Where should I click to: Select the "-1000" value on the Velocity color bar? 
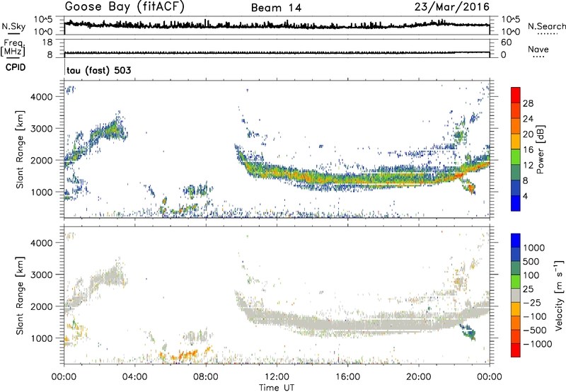click(x=538, y=344)
